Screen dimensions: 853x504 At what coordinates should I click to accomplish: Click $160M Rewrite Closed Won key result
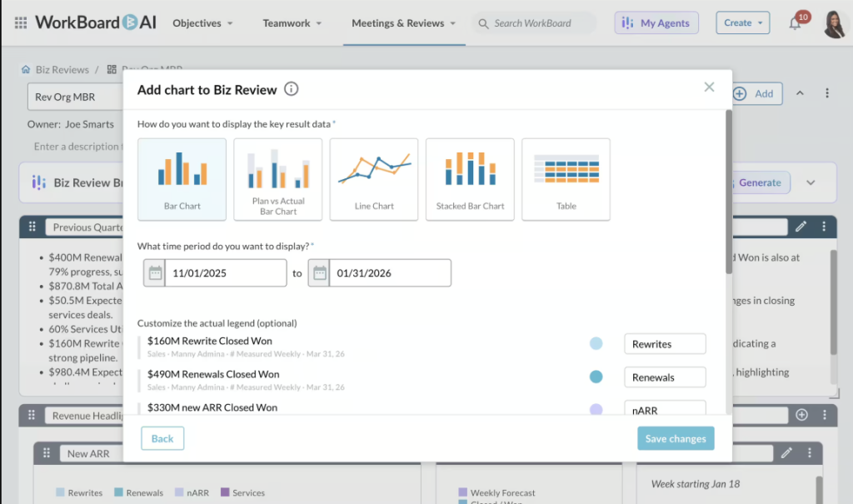coord(209,341)
